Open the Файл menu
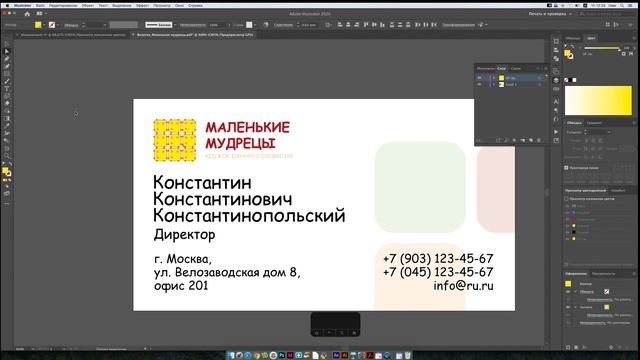 tap(40, 6)
